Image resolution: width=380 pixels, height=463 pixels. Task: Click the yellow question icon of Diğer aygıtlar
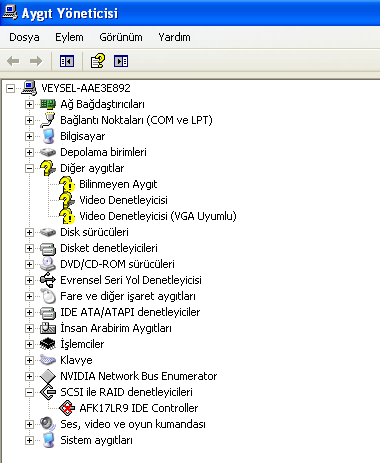point(48,168)
